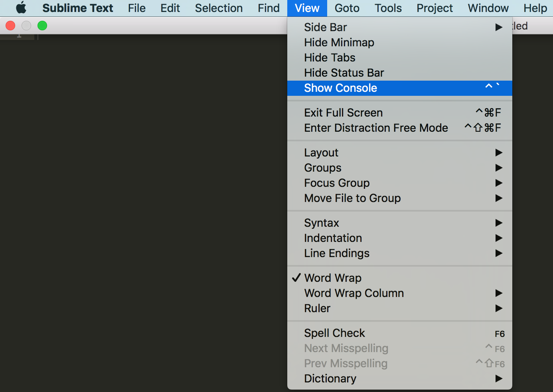This screenshot has width=553, height=392.
Task: Click the green full screen window button
Action: (x=42, y=26)
